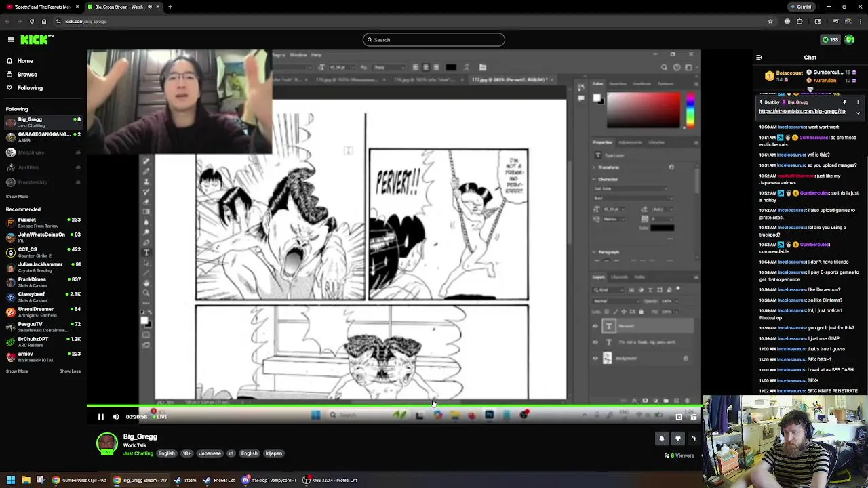Open recommended channel JohnWhatsGoingOn

[x=42, y=237]
